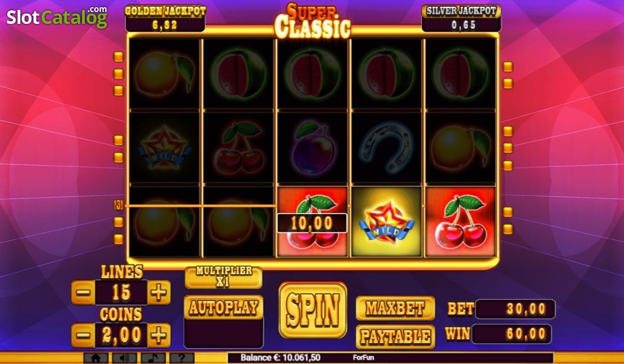624x364 pixels.
Task: Select the highlighted Wild star symbol
Action: 387,222
